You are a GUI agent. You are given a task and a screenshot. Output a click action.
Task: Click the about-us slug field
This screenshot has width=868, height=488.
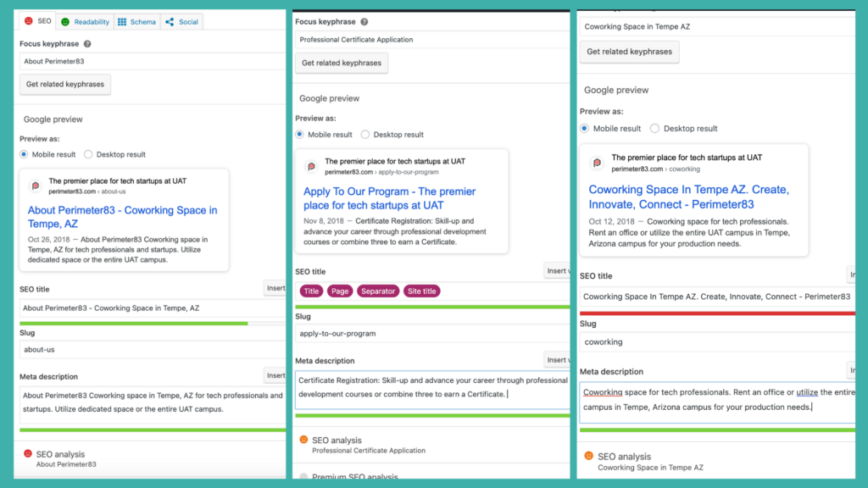click(x=153, y=350)
